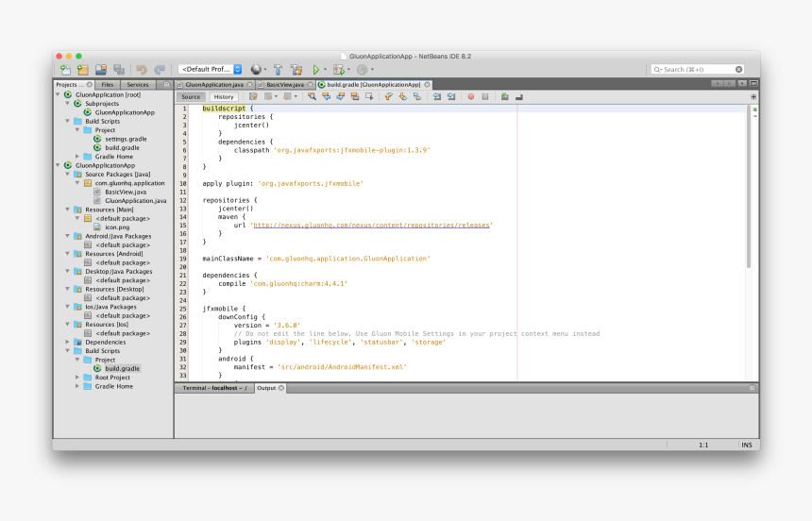Collapse the Source Packages [Java] node
The image size is (812, 521).
pos(67,174)
